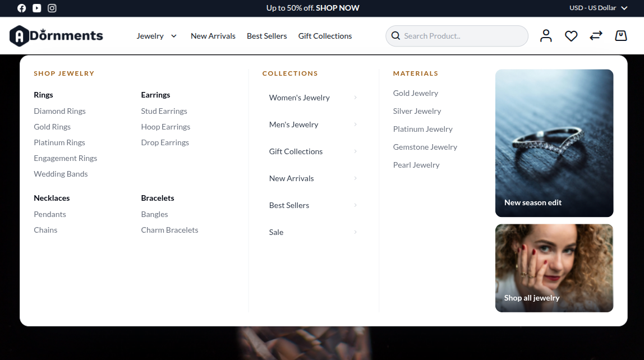Go to Best Sellers in navbar
This screenshot has height=360, width=644.
[267, 36]
